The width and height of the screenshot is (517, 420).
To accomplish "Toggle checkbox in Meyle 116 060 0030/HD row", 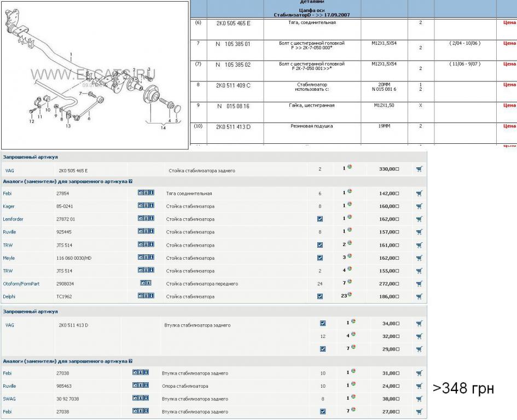I will coord(320,258).
